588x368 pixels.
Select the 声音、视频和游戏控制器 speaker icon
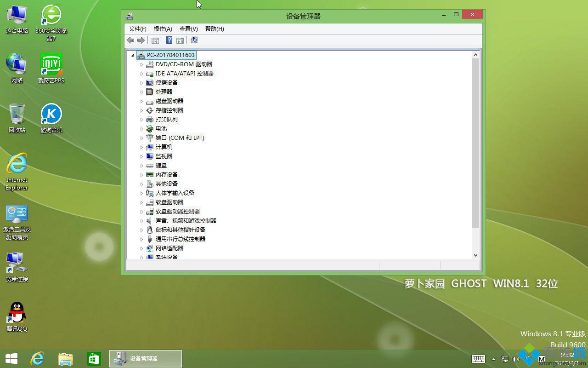[150, 221]
